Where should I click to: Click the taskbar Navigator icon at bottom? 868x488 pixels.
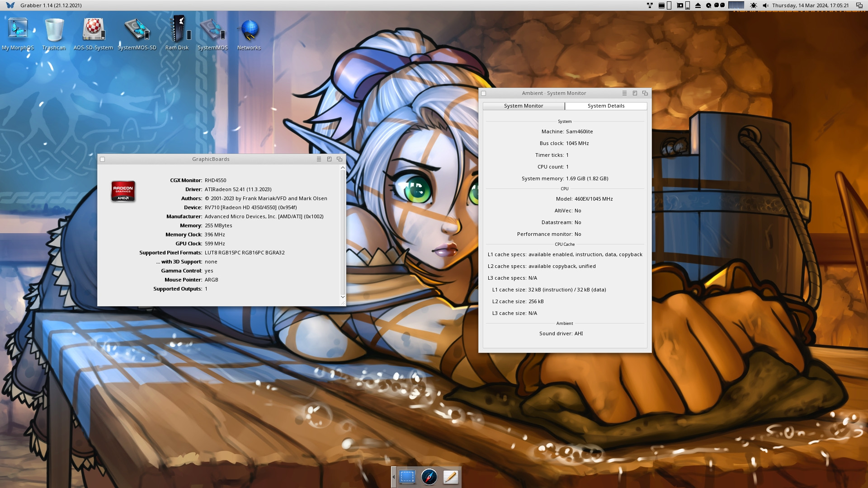[x=428, y=476]
